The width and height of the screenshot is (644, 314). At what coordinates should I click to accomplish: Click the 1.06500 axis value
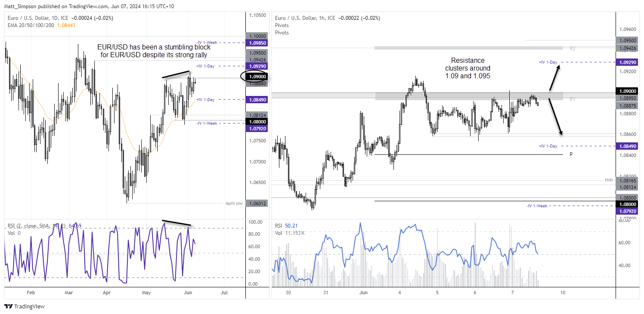pos(257,182)
